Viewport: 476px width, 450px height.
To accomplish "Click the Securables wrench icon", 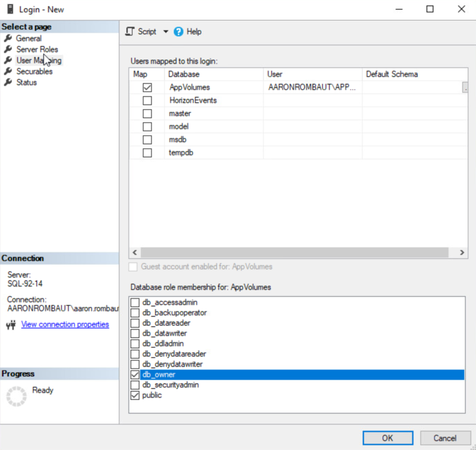I will pyautogui.click(x=8, y=72).
